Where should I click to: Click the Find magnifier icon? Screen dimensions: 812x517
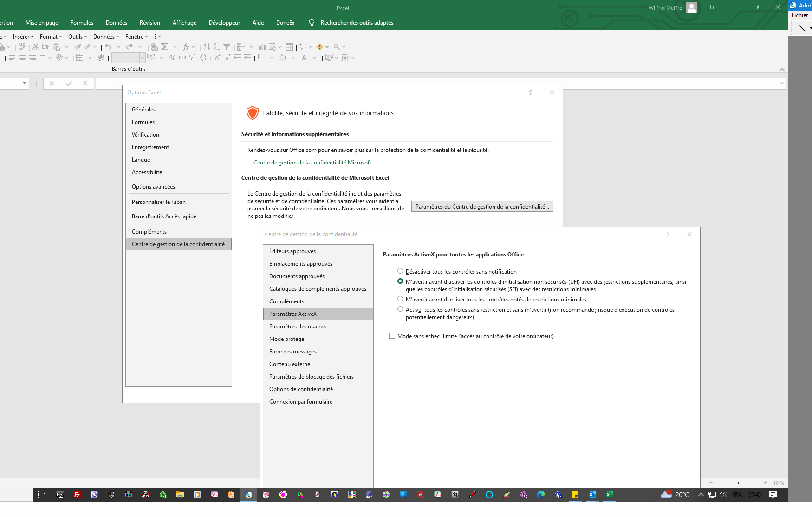337,47
